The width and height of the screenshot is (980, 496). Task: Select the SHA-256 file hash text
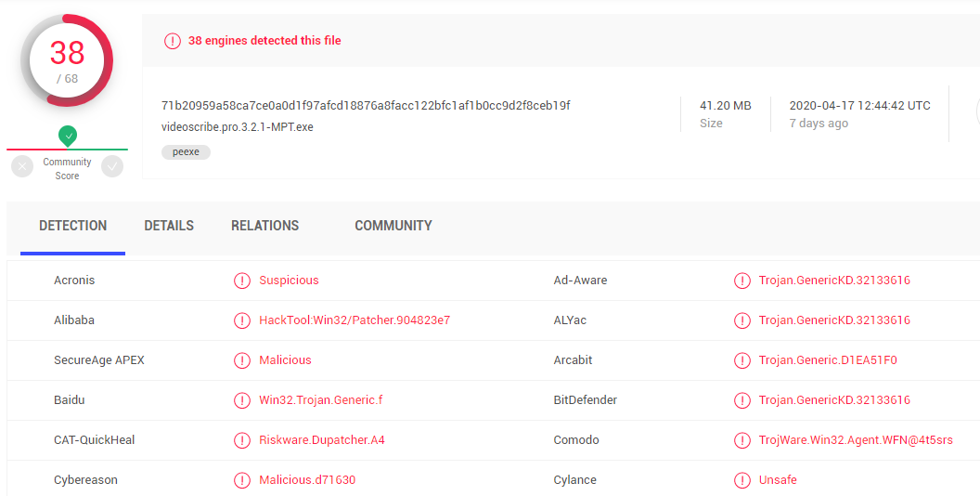[x=366, y=105]
